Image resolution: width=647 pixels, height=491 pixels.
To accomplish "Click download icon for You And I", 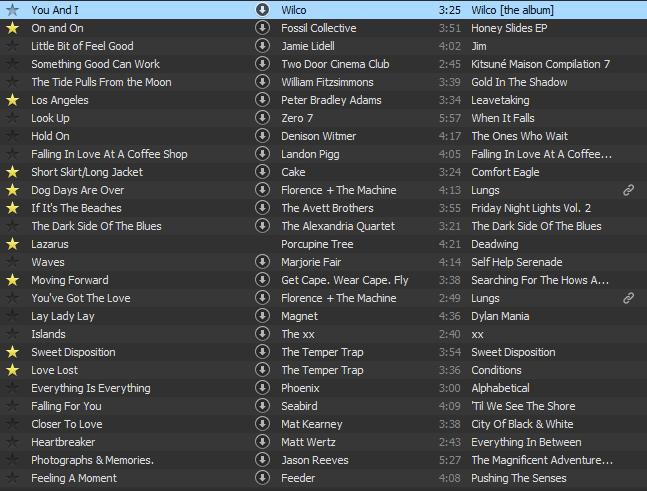I will pyautogui.click(x=262, y=9).
